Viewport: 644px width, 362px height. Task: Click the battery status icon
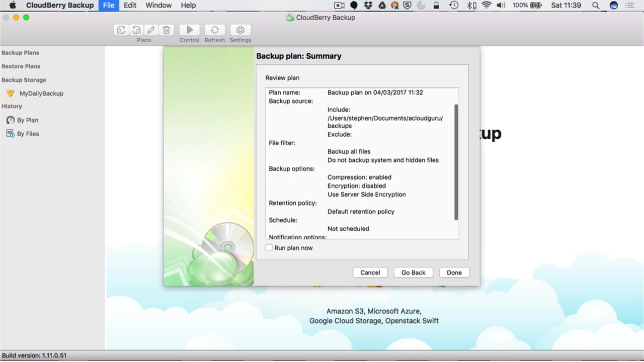(536, 6)
